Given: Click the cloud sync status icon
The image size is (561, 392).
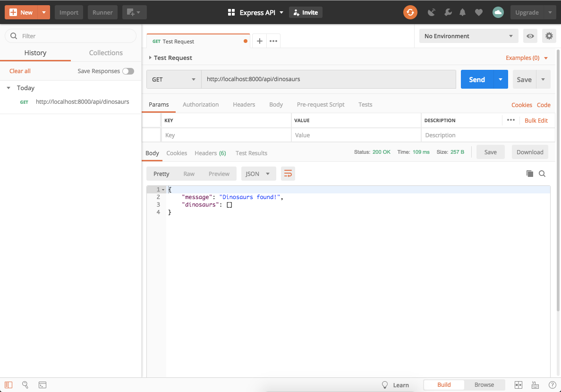Looking at the screenshot, I should tap(498, 12).
